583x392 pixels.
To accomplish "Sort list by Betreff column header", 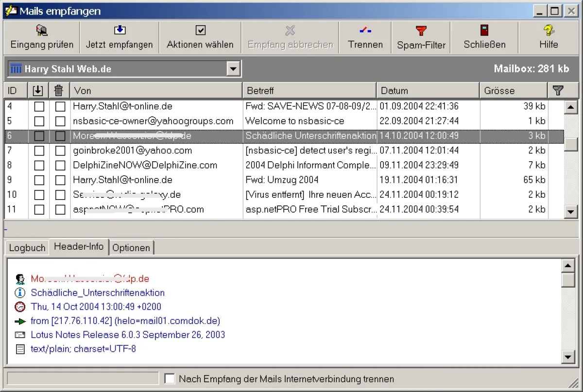I will 309,90.
